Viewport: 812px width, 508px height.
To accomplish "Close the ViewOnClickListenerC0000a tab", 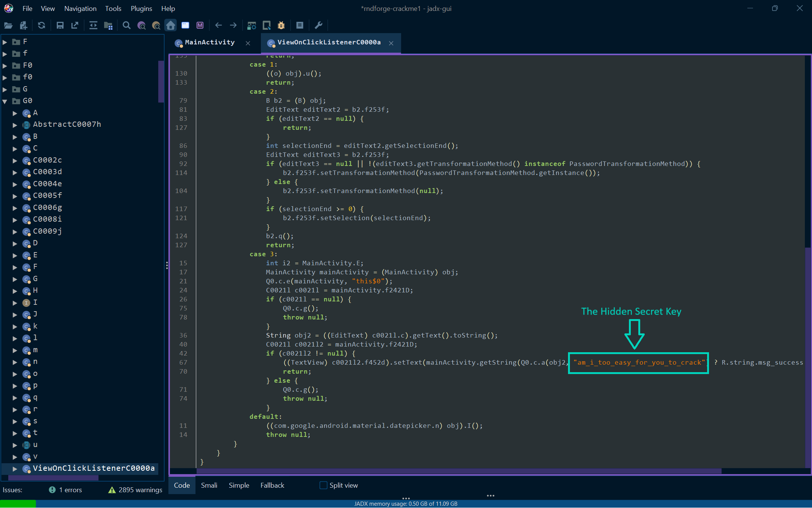I will pos(391,43).
